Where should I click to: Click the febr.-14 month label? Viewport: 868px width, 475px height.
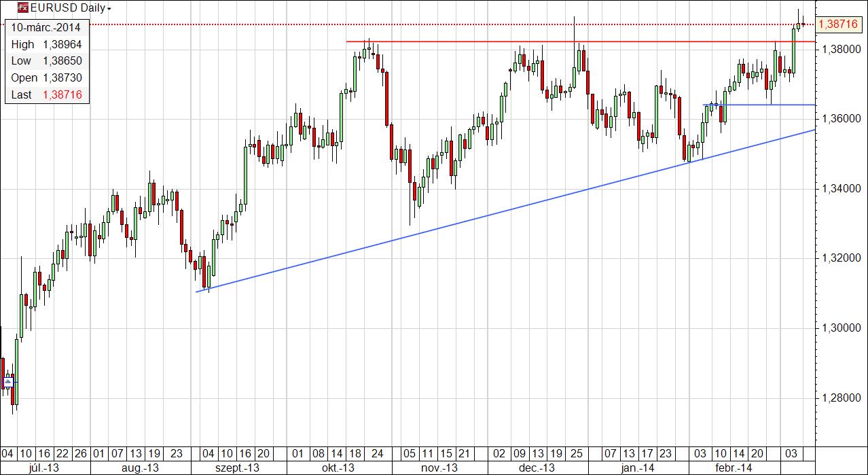point(734,468)
